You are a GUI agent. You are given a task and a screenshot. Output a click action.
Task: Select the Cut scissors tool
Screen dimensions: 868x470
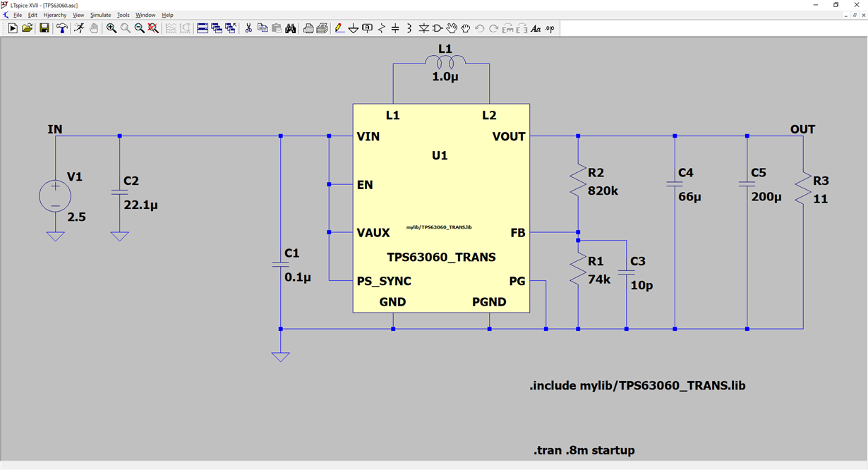click(x=248, y=28)
